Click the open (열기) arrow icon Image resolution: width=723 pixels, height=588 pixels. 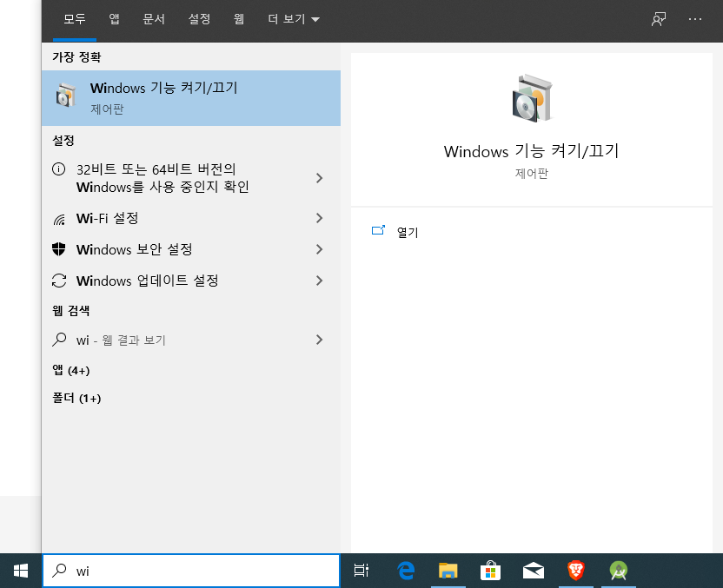pyautogui.click(x=378, y=230)
